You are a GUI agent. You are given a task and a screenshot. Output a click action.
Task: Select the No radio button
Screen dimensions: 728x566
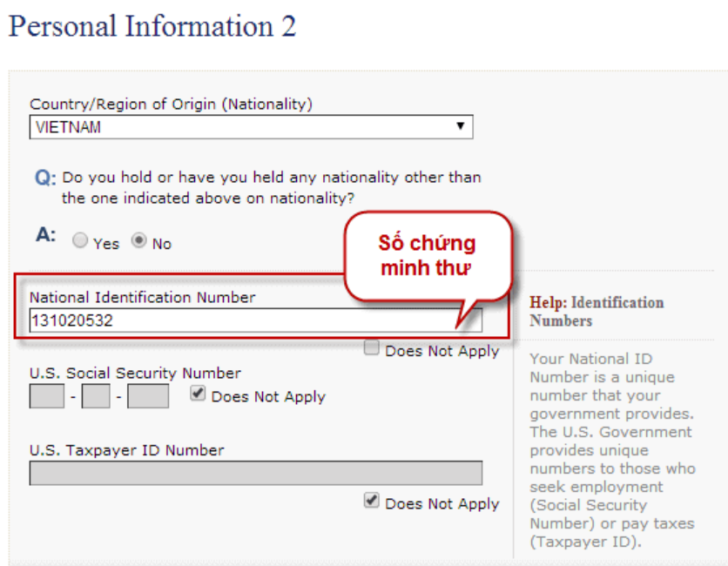click(138, 242)
